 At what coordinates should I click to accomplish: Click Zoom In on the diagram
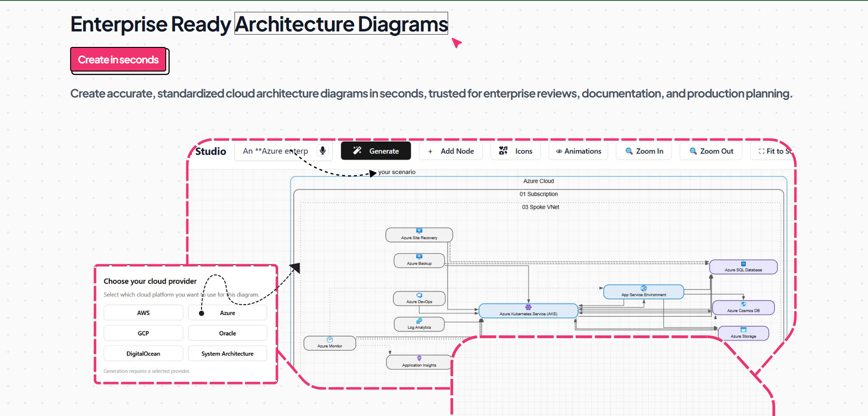coord(643,150)
